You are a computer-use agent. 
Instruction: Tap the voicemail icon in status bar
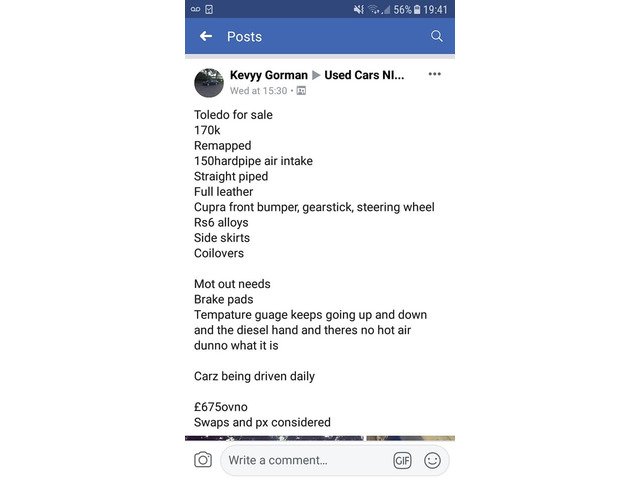(195, 9)
